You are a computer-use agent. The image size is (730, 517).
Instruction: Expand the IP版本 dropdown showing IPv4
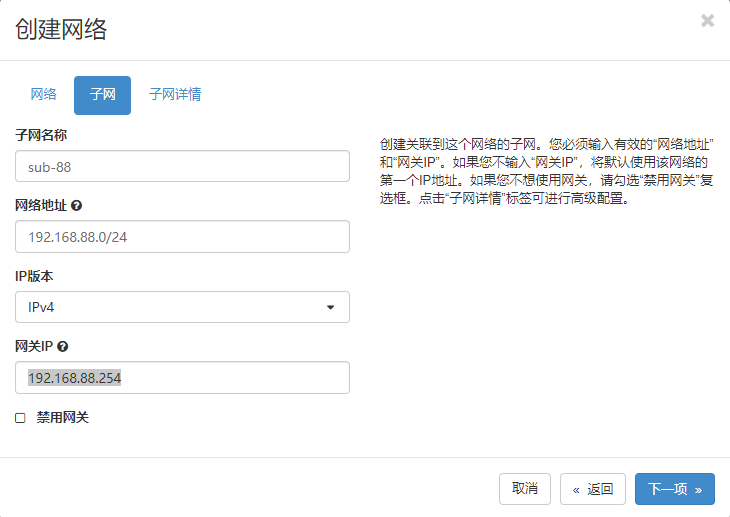(x=182, y=307)
